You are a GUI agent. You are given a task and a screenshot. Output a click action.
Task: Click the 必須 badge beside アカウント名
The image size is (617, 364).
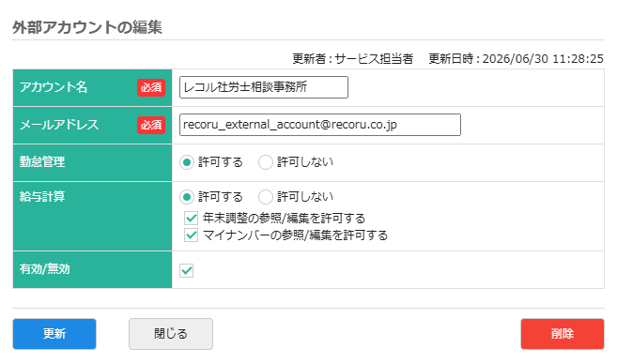(x=151, y=87)
